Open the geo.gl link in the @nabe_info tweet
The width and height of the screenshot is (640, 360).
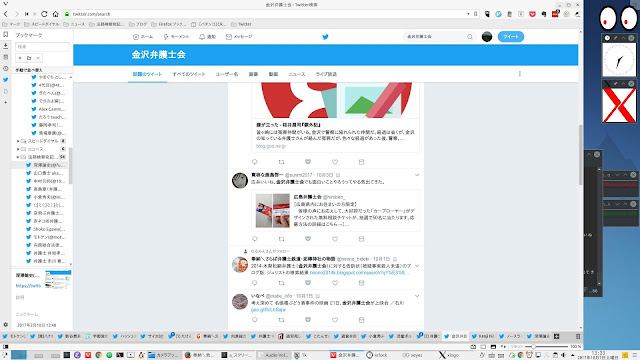coord(268,310)
